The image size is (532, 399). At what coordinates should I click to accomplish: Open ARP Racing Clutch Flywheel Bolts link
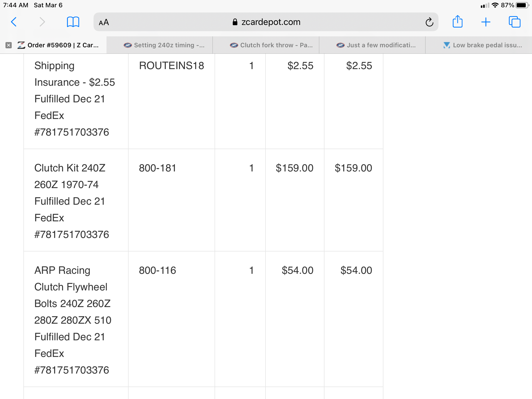pos(73,295)
